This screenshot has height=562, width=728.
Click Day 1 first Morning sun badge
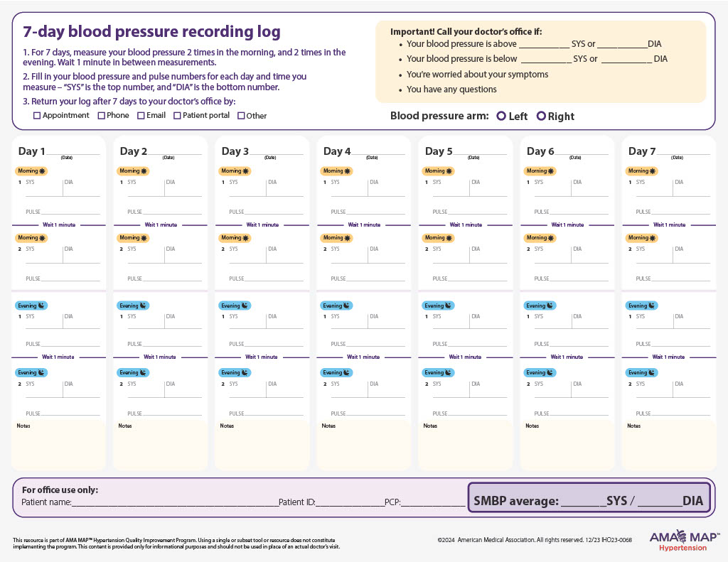click(x=31, y=171)
